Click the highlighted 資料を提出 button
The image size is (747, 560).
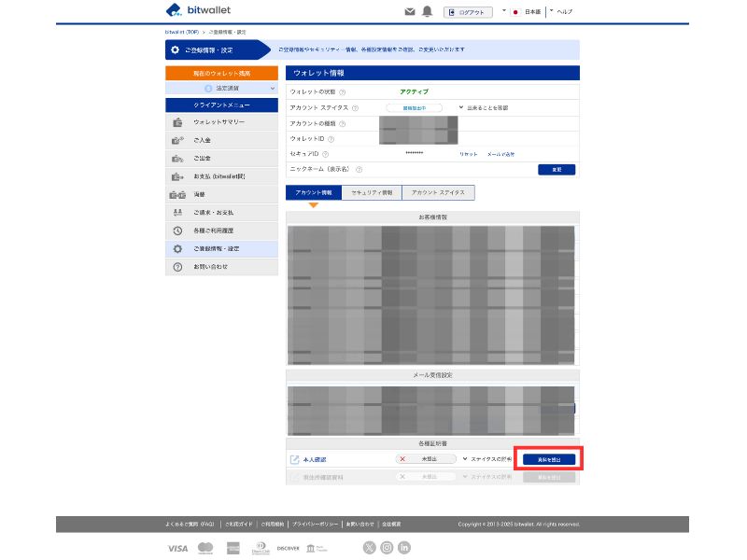tap(550, 458)
